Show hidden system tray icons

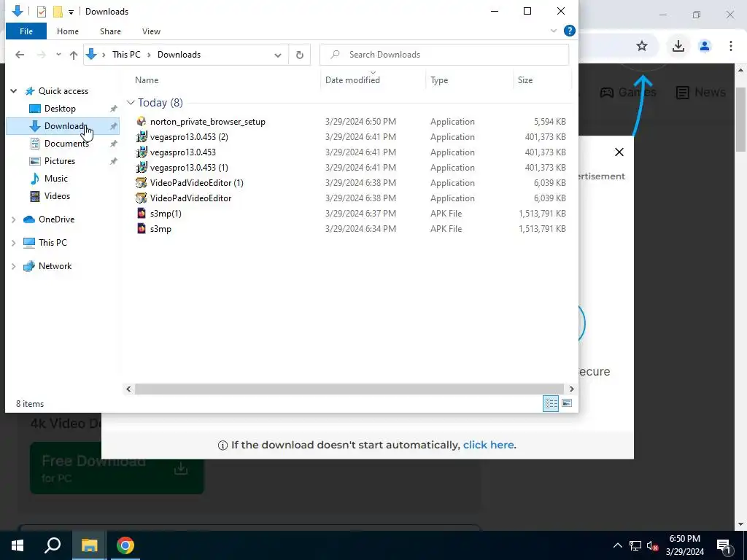617,545
